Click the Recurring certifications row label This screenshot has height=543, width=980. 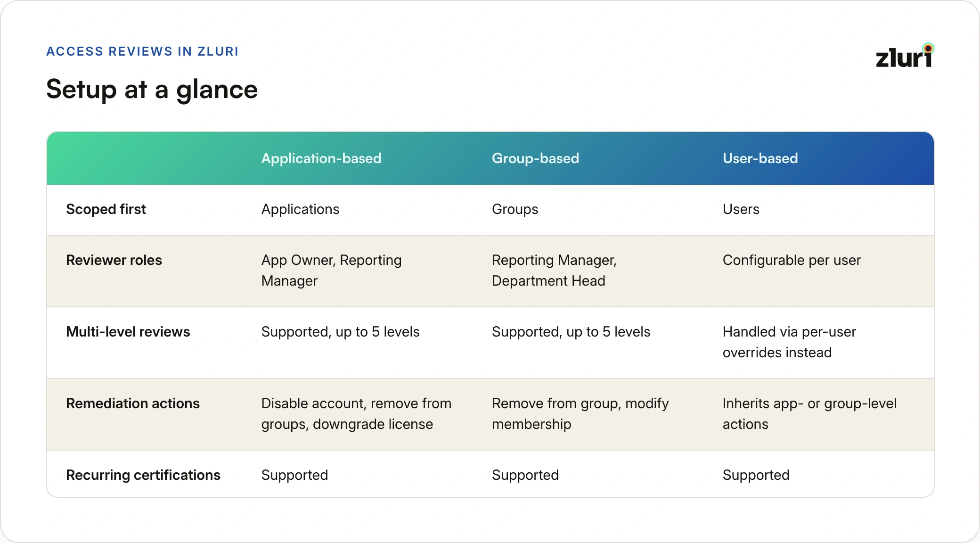point(143,475)
